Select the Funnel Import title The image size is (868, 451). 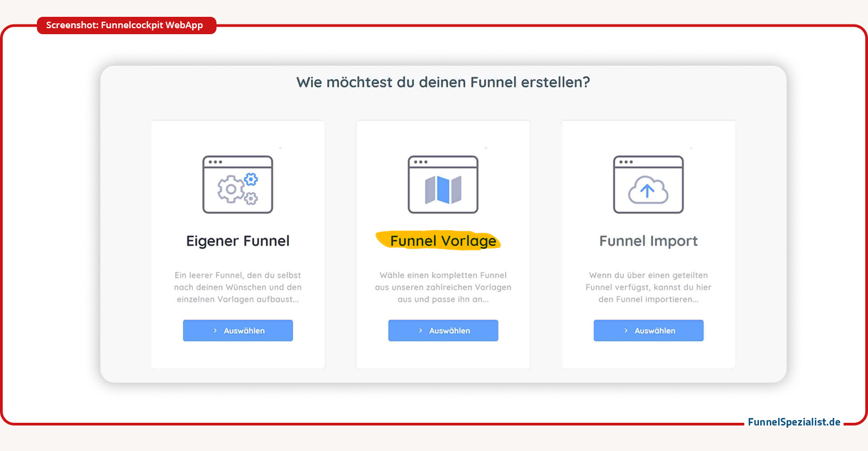[x=648, y=241]
